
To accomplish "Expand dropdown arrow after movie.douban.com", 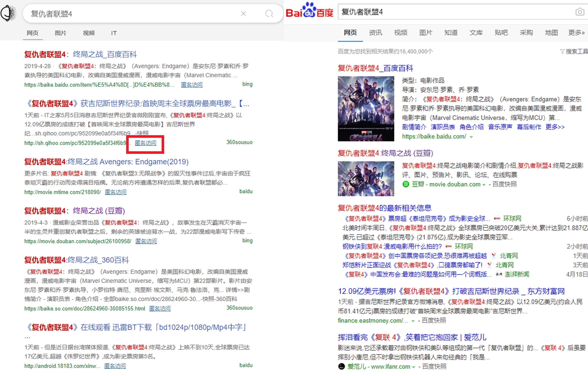I will point(484,185).
